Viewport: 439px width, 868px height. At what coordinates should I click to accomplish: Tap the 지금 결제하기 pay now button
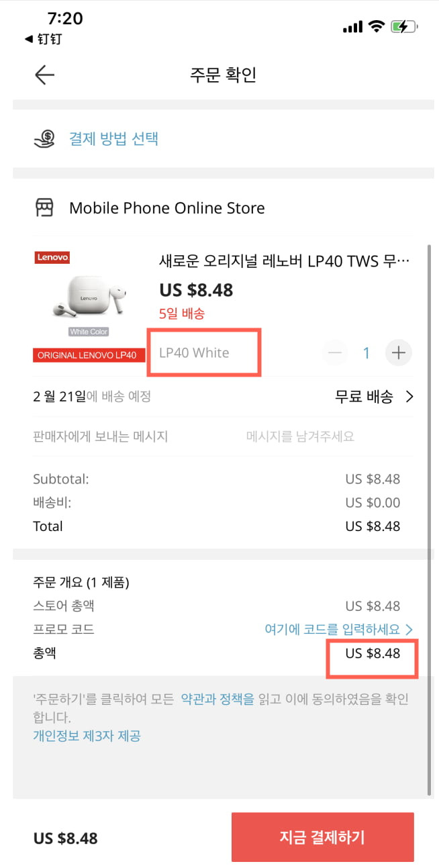point(322,837)
